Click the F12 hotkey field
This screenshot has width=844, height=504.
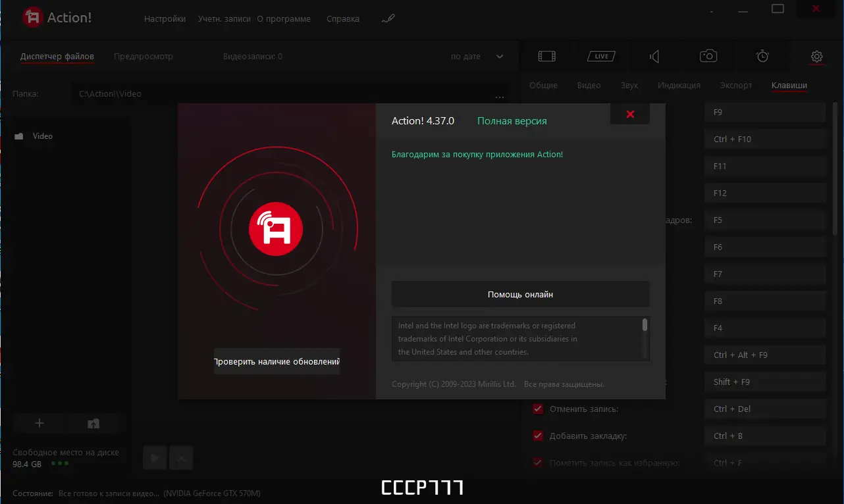765,193
